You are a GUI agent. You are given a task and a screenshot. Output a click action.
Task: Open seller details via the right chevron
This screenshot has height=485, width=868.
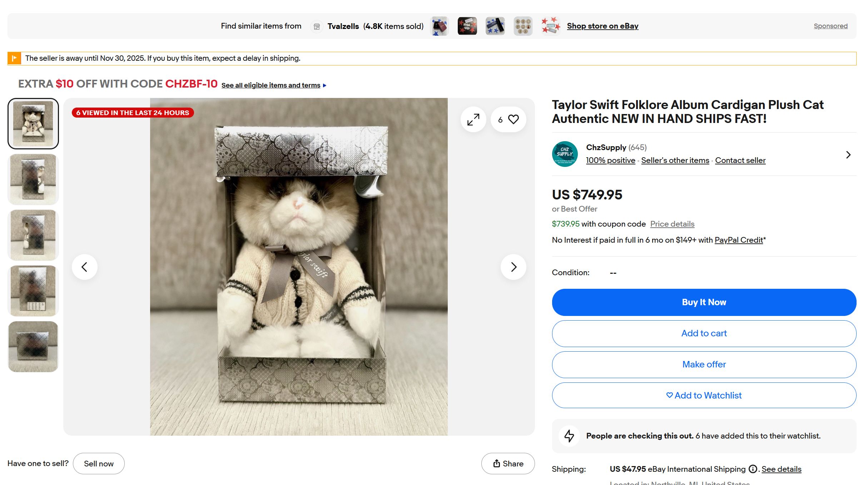[848, 154]
